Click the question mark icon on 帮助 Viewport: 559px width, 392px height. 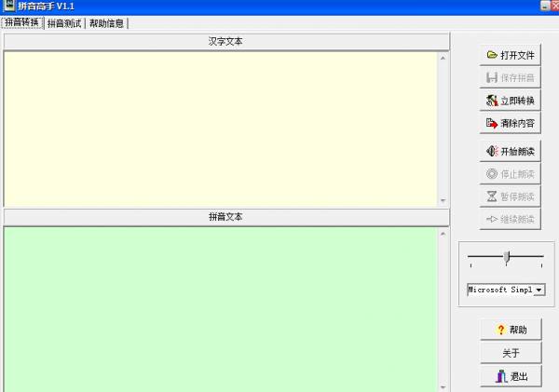click(501, 330)
